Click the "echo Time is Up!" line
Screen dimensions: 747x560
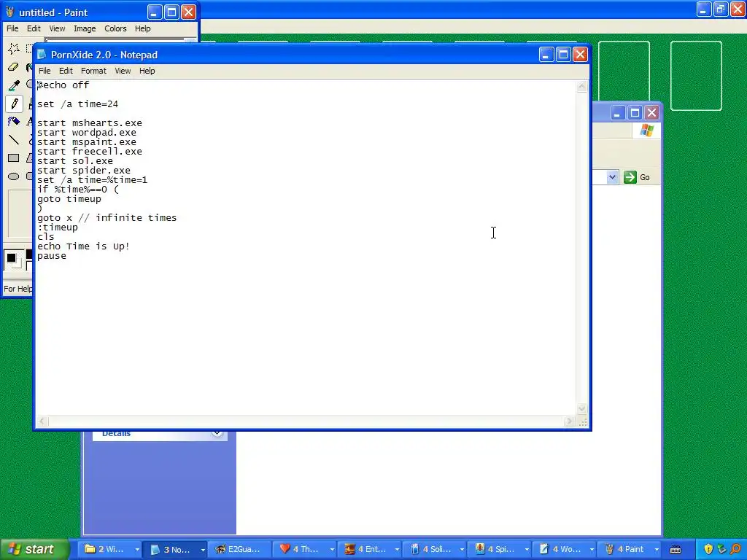point(83,246)
